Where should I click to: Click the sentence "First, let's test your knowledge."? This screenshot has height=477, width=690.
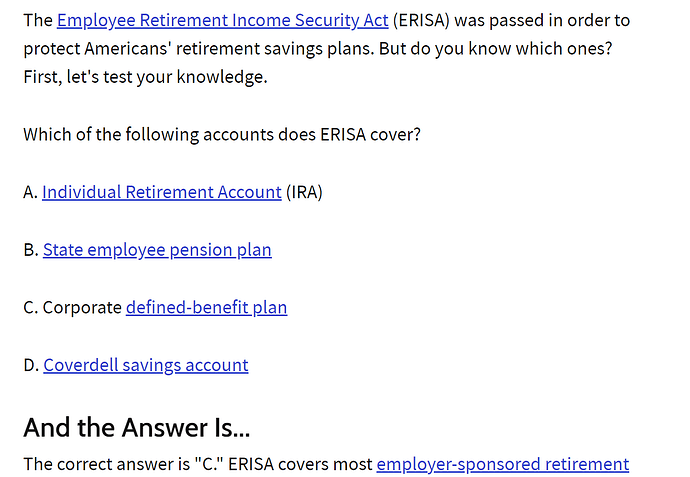coord(145,77)
